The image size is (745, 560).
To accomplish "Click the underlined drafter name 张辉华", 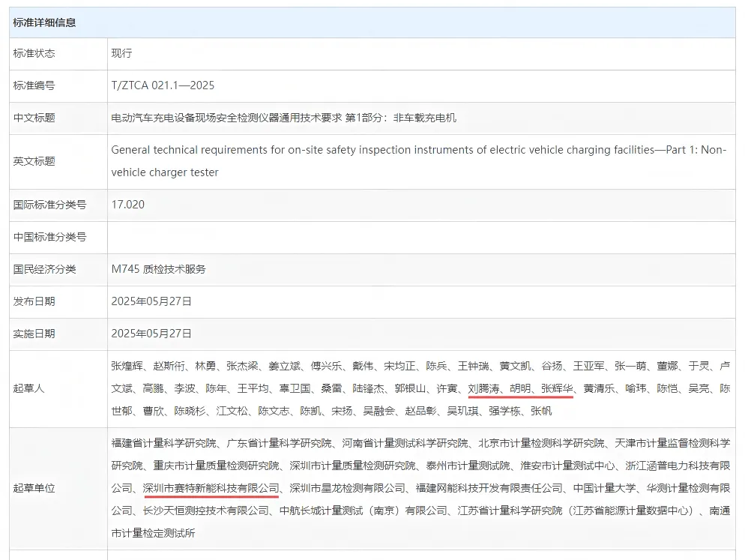I will [x=557, y=389].
